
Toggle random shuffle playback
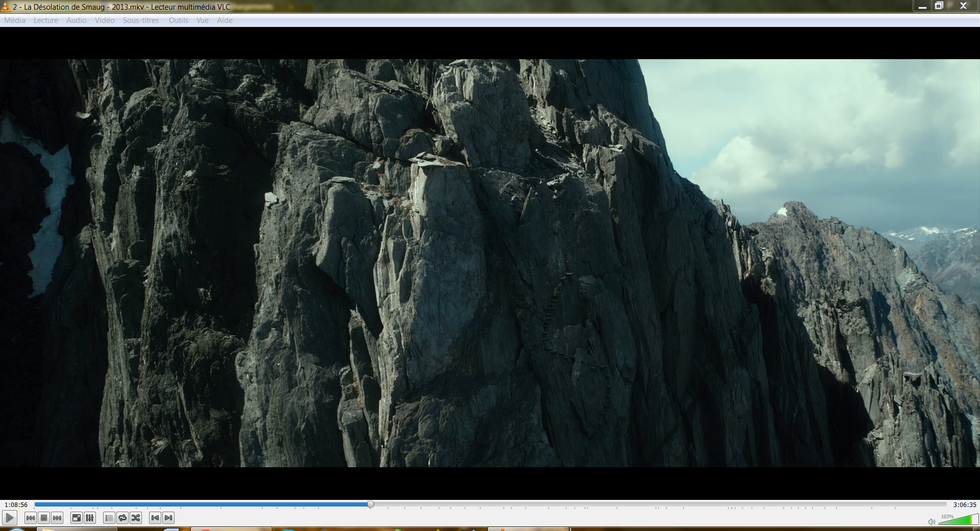pyautogui.click(x=136, y=518)
